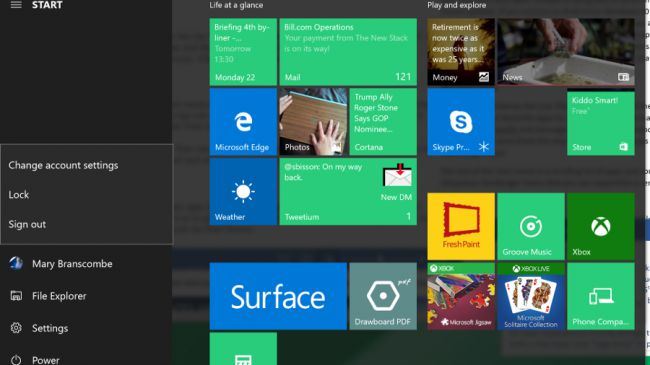
Task: Click Mary Branscombe's account avatar
Action: (x=16, y=263)
